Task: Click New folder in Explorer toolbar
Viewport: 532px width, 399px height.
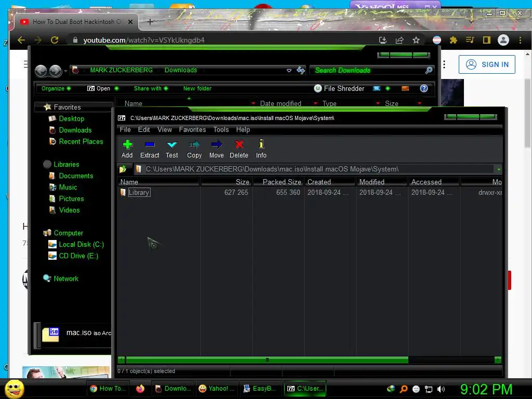Action: click(x=197, y=88)
